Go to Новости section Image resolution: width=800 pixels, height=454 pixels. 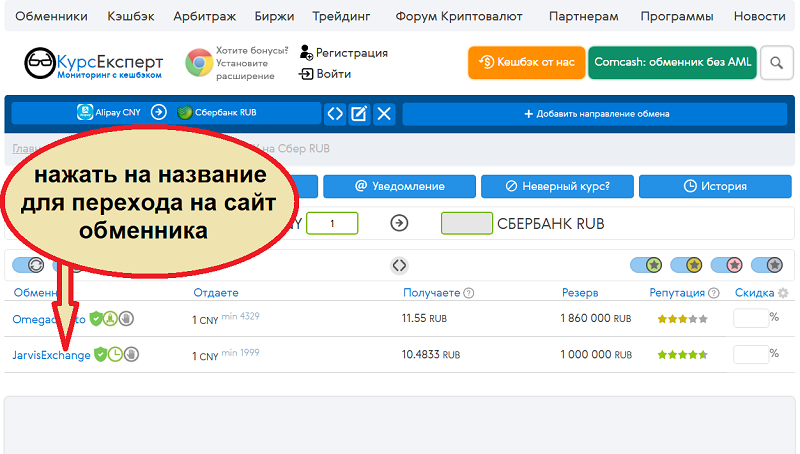[x=760, y=16]
